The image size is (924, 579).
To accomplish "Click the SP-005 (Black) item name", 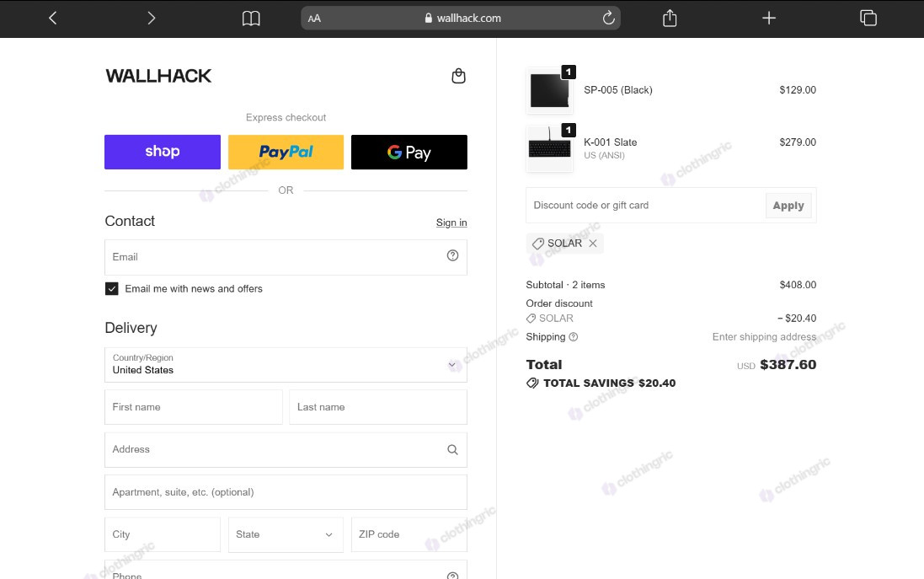I will coord(617,90).
